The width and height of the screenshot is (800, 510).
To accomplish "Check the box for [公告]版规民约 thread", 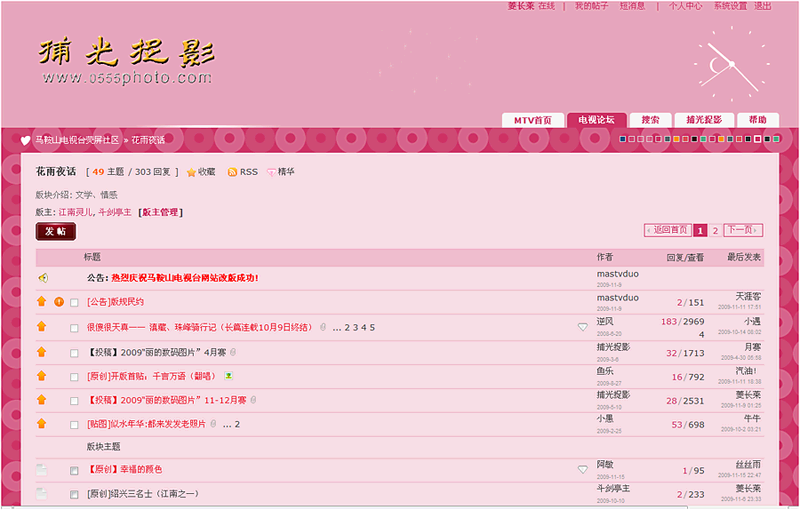I will (x=74, y=302).
